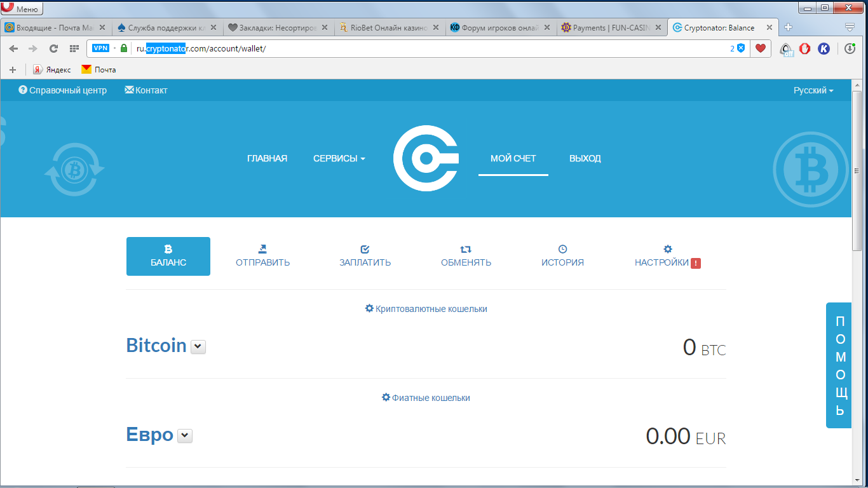Expand the СЕРВИСЫ menu
The height and width of the screenshot is (488, 868).
click(x=339, y=158)
